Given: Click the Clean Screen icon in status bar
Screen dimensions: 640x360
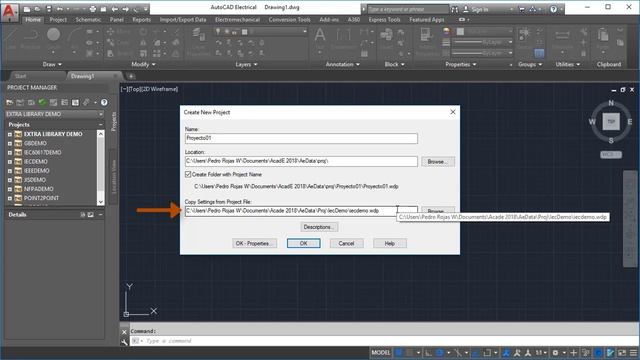Looking at the screenshot, I should 622,353.
